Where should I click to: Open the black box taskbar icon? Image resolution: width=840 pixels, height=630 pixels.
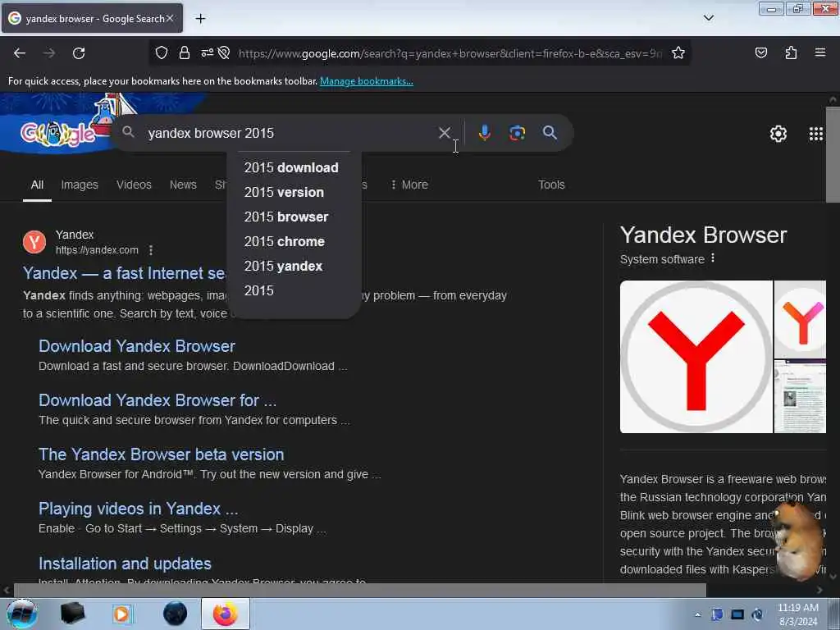(73, 614)
